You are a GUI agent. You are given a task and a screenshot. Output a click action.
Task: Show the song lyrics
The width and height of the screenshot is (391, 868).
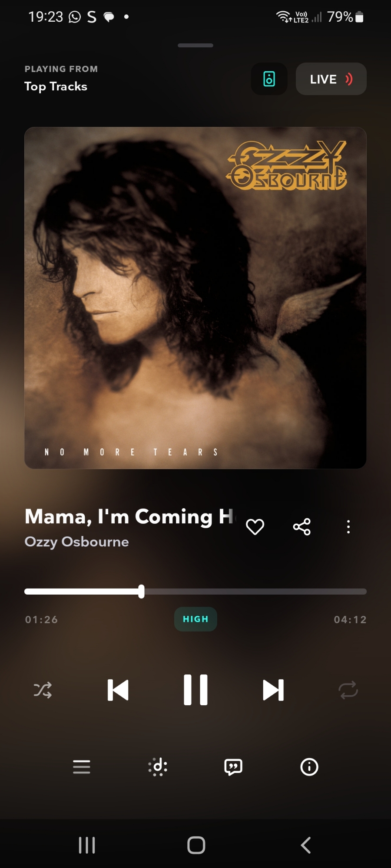233,767
